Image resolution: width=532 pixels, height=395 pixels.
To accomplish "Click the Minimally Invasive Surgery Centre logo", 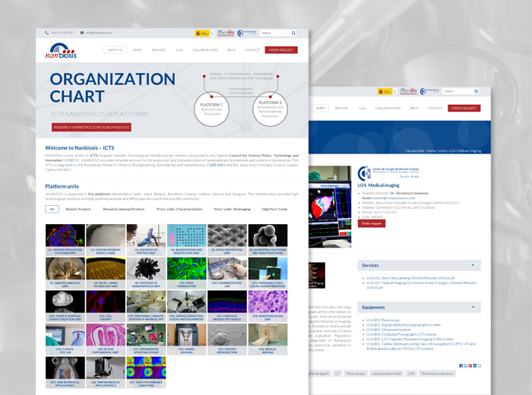I will point(388,173).
